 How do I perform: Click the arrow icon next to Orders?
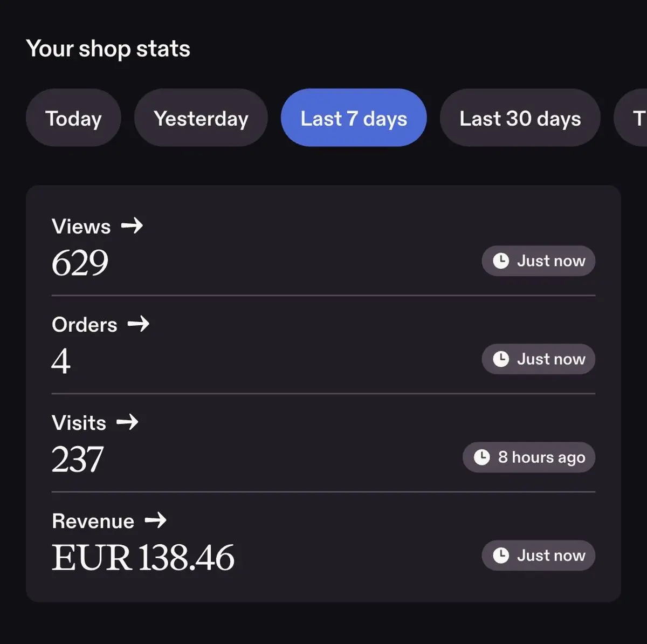pyautogui.click(x=139, y=324)
